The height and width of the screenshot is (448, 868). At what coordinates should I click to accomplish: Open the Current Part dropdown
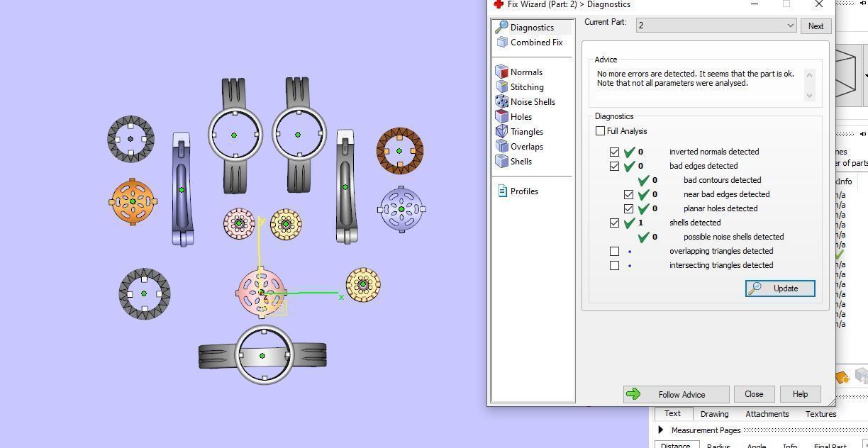click(716, 26)
